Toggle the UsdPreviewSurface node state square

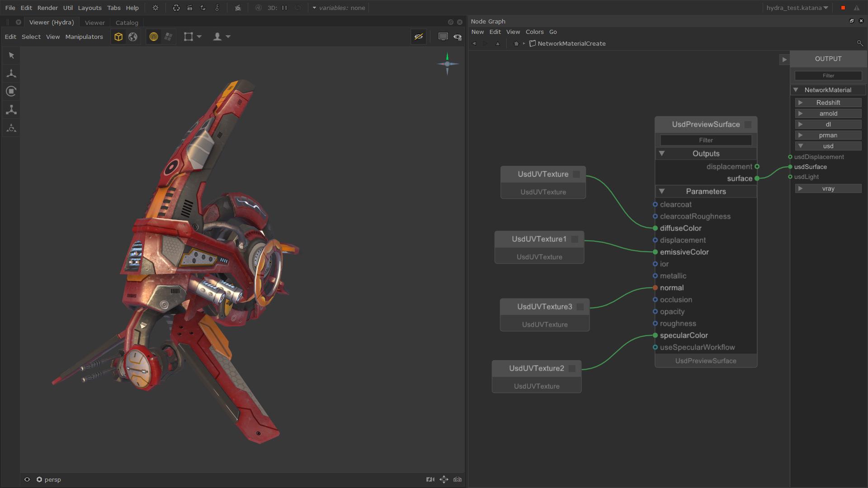tap(748, 125)
